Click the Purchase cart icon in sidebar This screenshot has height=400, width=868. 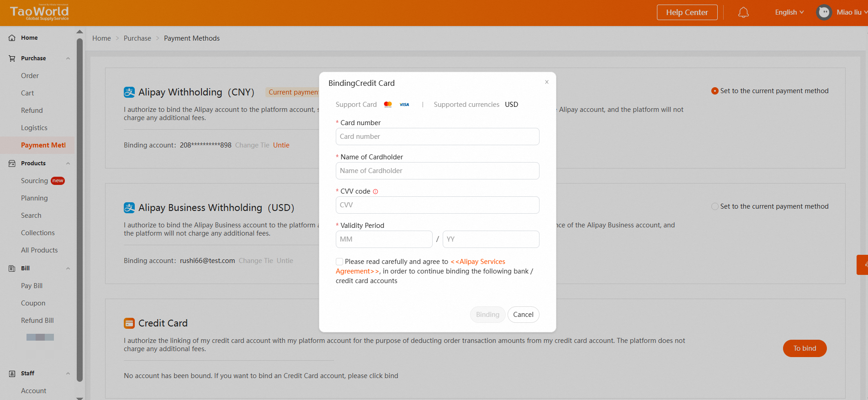12,58
